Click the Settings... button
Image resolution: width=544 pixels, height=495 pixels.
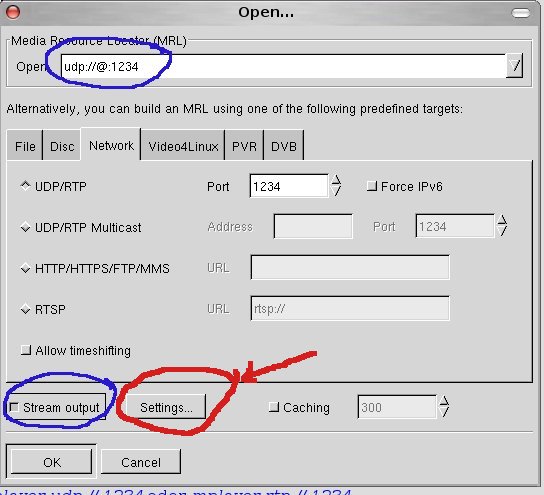tap(166, 407)
